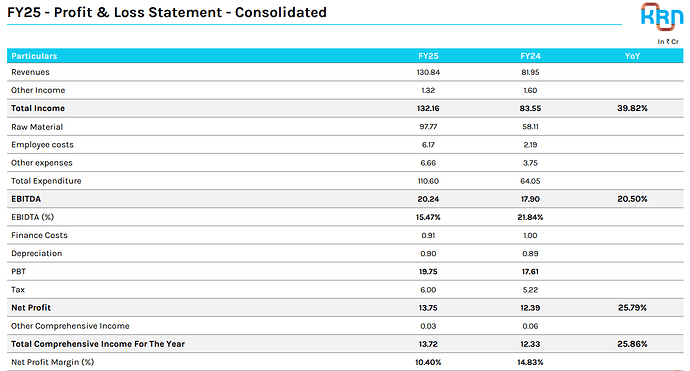This screenshot has width=690, height=371.
Task: Click the Employee costs row label
Action: point(42,145)
